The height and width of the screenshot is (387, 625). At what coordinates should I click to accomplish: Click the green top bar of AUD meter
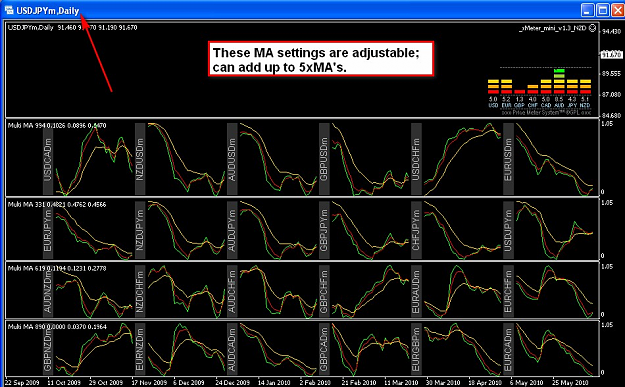click(x=559, y=71)
